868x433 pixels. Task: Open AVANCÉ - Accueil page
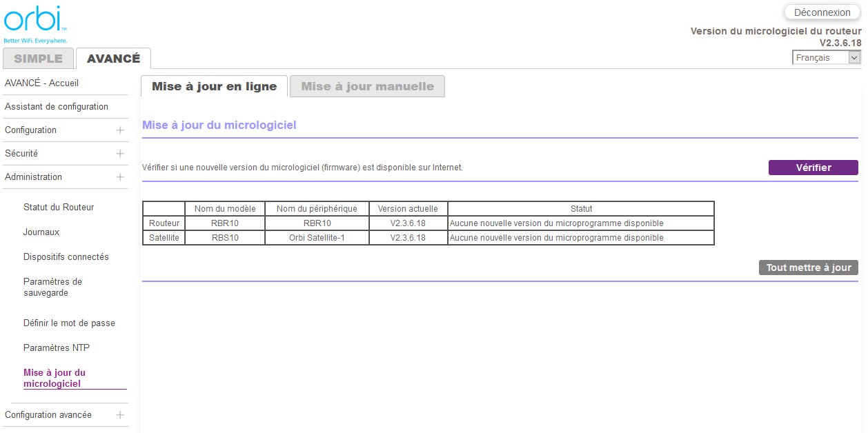(41, 83)
